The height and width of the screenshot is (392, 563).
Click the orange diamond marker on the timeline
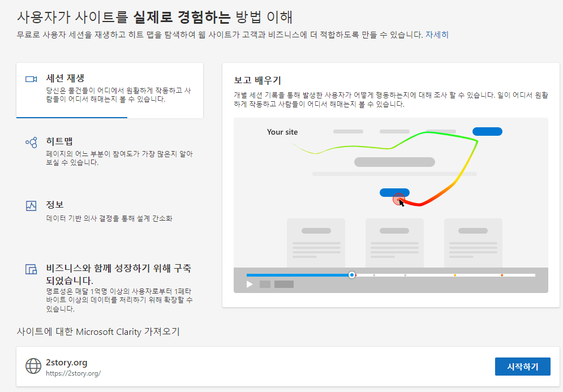(501, 275)
